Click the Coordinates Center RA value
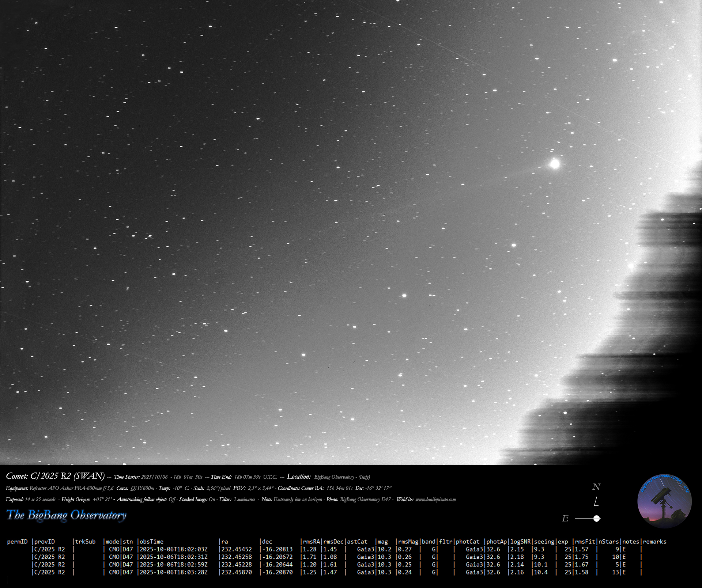The height and width of the screenshot is (588, 702). click(x=340, y=488)
